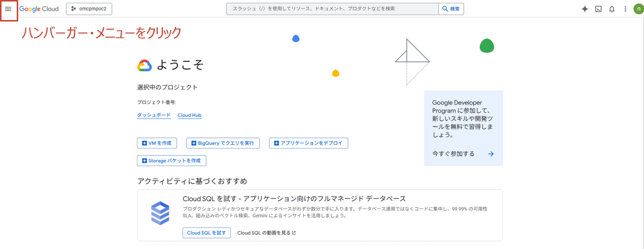644x249 pixels.
Task: Click the 検索 search button
Action: pyautogui.click(x=451, y=9)
